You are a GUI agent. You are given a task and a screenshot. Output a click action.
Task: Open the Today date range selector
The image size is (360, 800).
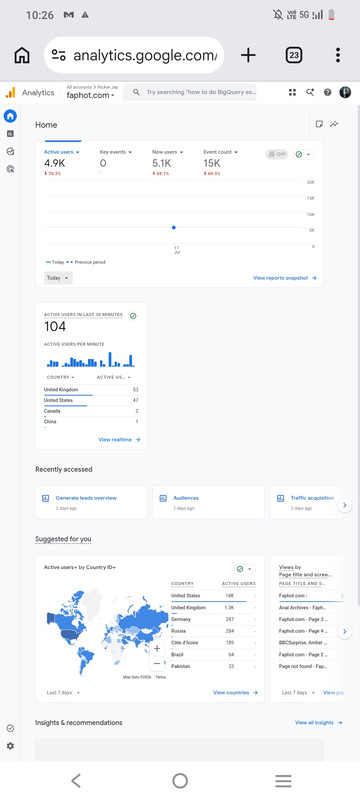pyautogui.click(x=58, y=278)
